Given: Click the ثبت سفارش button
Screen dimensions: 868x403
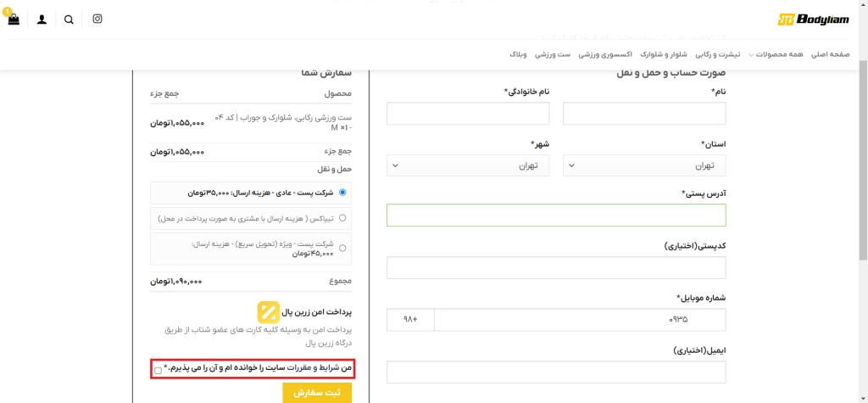Looking at the screenshot, I should click(317, 393).
